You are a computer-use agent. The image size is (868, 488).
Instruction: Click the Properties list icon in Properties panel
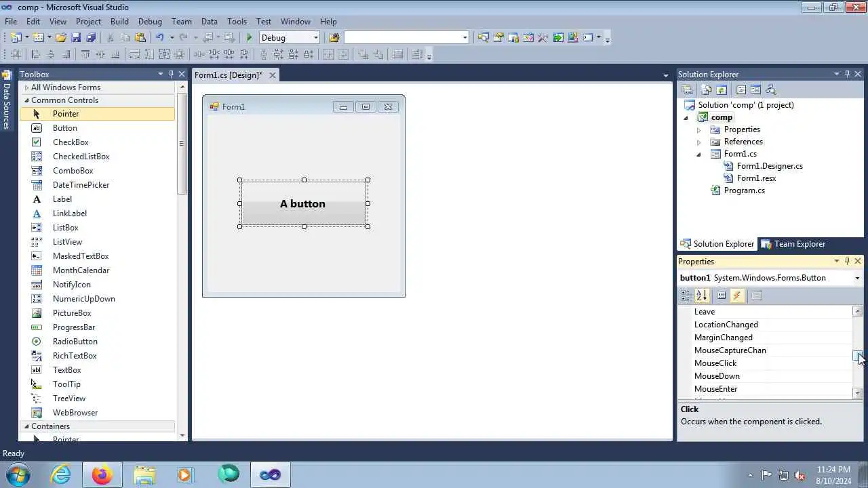(722, 296)
